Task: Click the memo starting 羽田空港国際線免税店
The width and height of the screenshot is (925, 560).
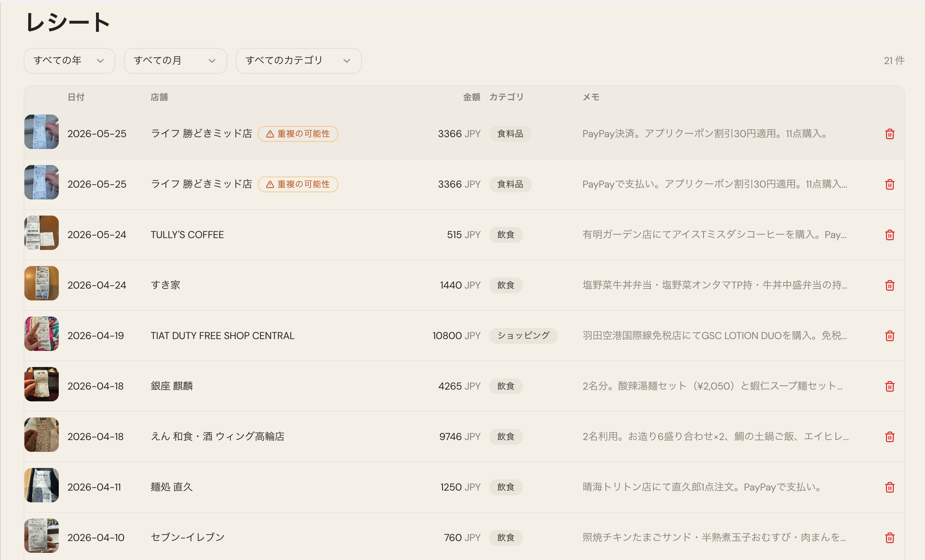Action: 715,336
